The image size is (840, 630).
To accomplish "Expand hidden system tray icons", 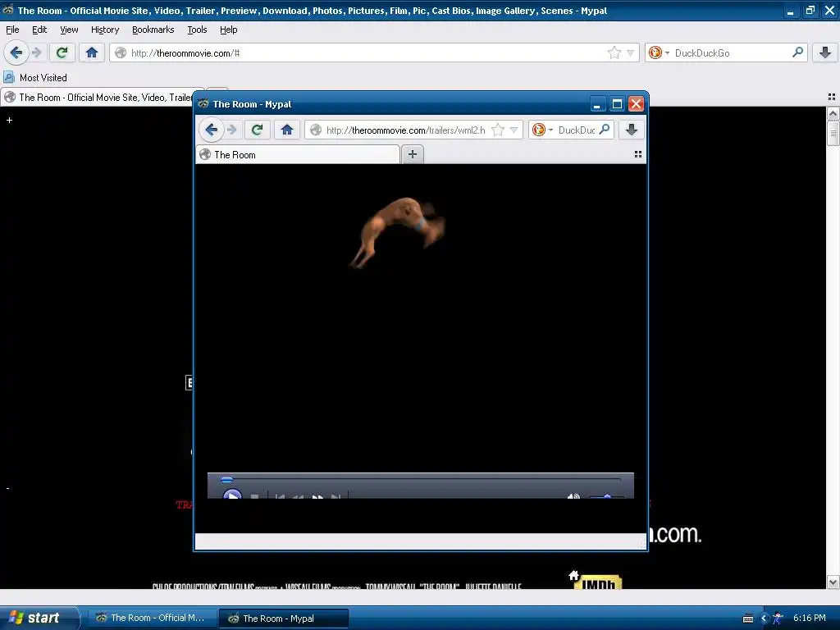I will (764, 619).
